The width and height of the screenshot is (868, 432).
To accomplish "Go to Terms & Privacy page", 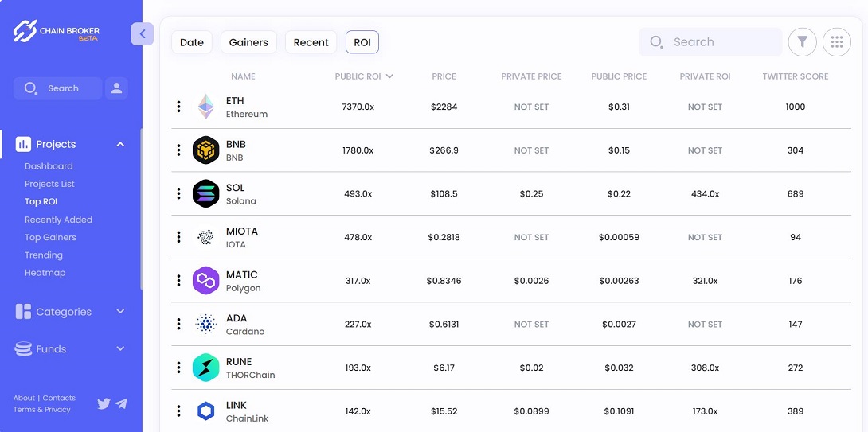I will [41, 410].
